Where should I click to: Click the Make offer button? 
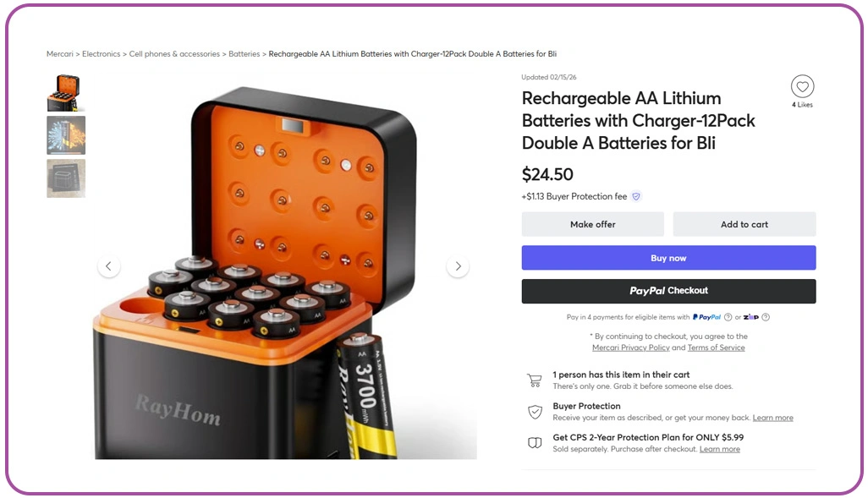click(592, 224)
